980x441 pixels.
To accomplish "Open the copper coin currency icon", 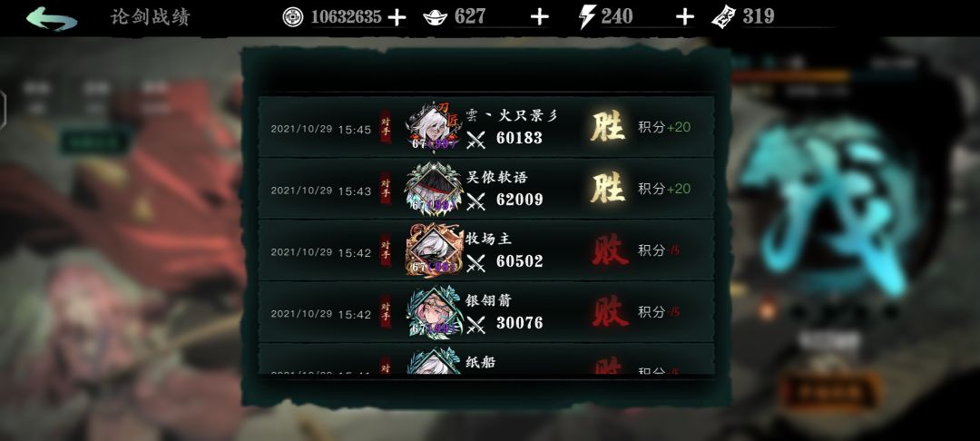I will coord(292,17).
